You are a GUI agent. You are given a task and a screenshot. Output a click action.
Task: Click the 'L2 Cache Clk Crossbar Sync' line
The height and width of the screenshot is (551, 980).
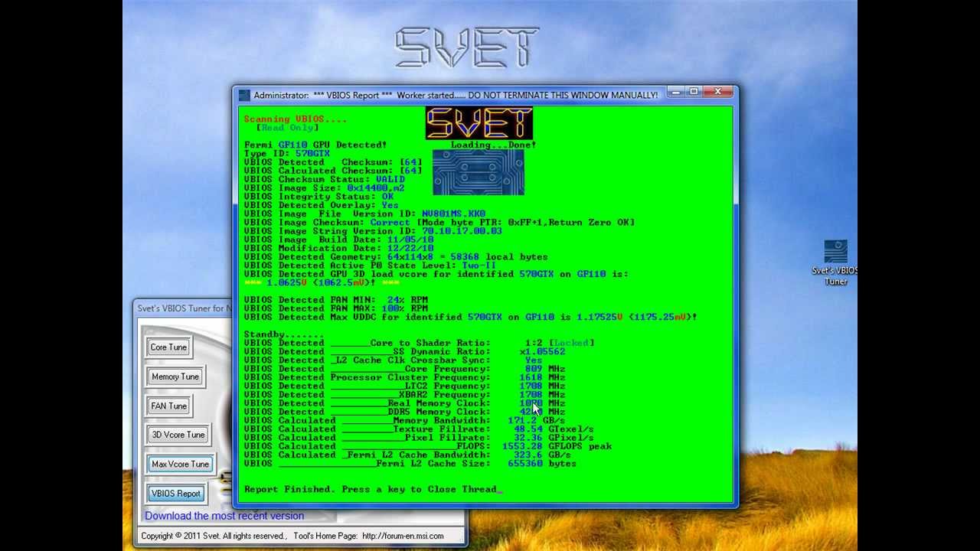coord(394,360)
